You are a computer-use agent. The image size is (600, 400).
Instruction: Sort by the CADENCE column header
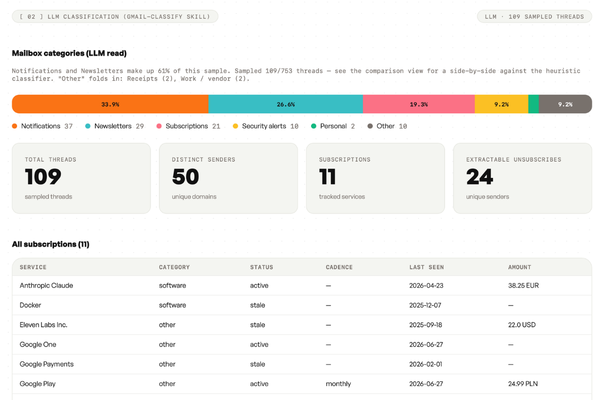[339, 267]
